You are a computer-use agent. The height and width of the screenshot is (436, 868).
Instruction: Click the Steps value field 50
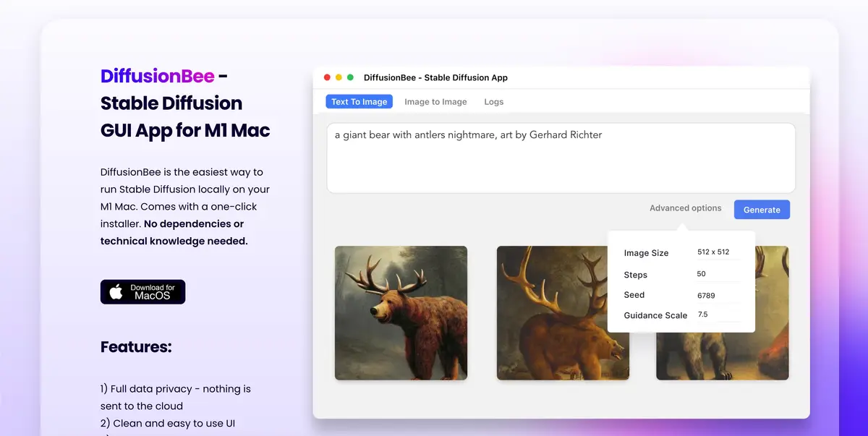(x=718, y=274)
